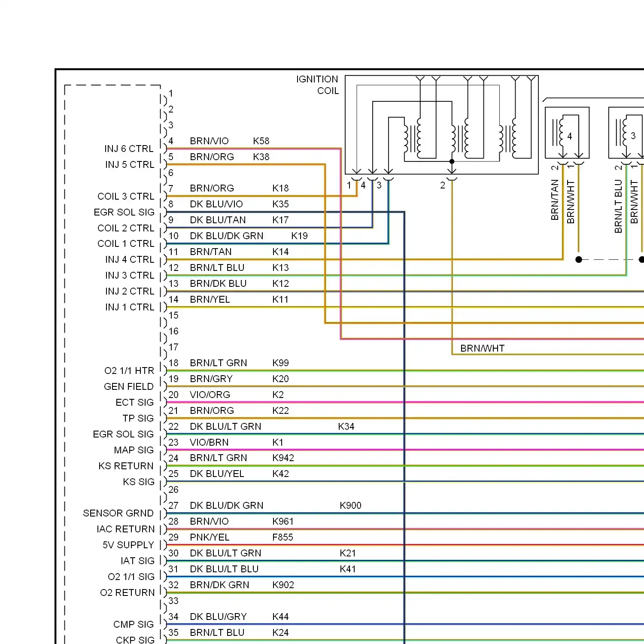Screen dimensions: 644x644
Task: Click the KS SIG label
Action: coord(139,482)
